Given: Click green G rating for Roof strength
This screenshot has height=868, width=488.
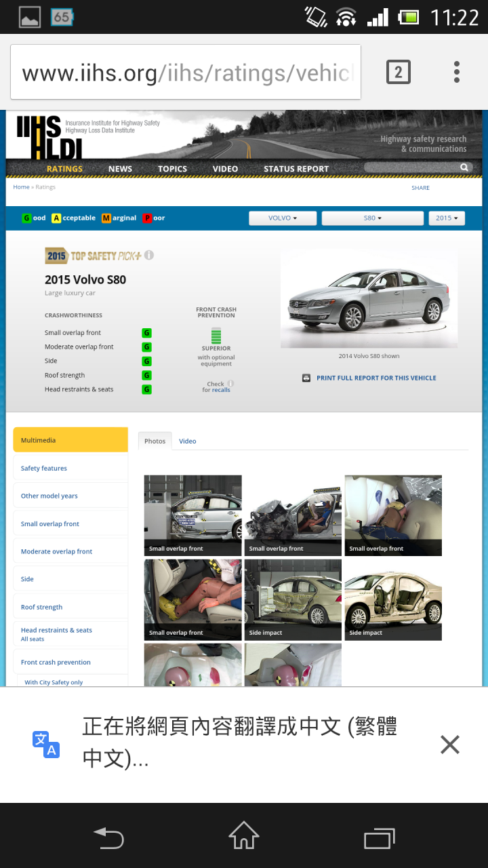Looking at the screenshot, I should pos(146,376).
